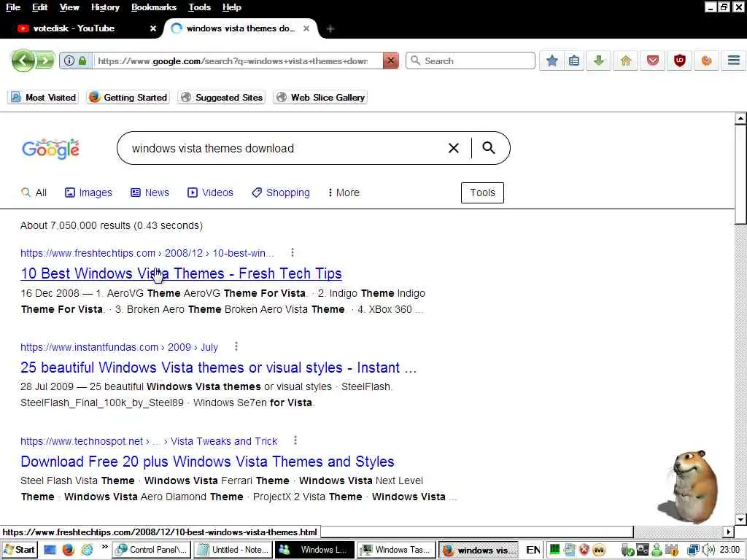Select the All results tab

(x=34, y=192)
